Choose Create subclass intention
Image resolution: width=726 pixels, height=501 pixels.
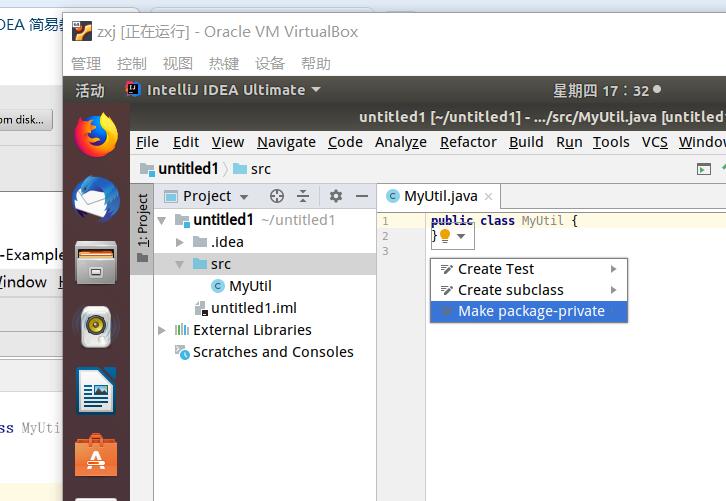pyautogui.click(x=529, y=290)
